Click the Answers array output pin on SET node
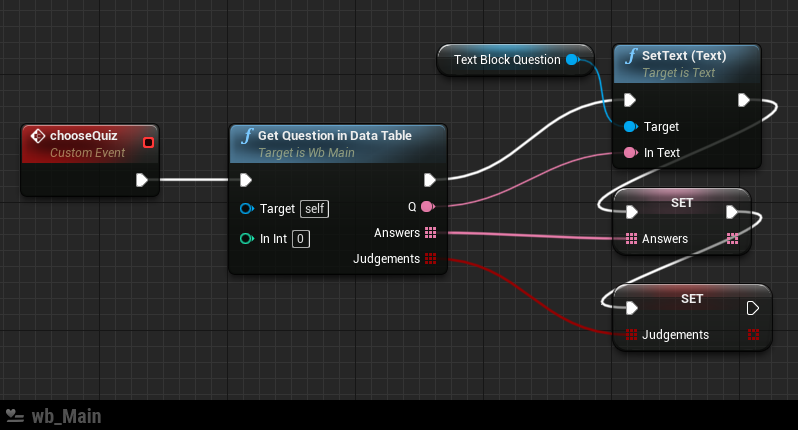798x430 pixels. pyautogui.click(x=733, y=239)
